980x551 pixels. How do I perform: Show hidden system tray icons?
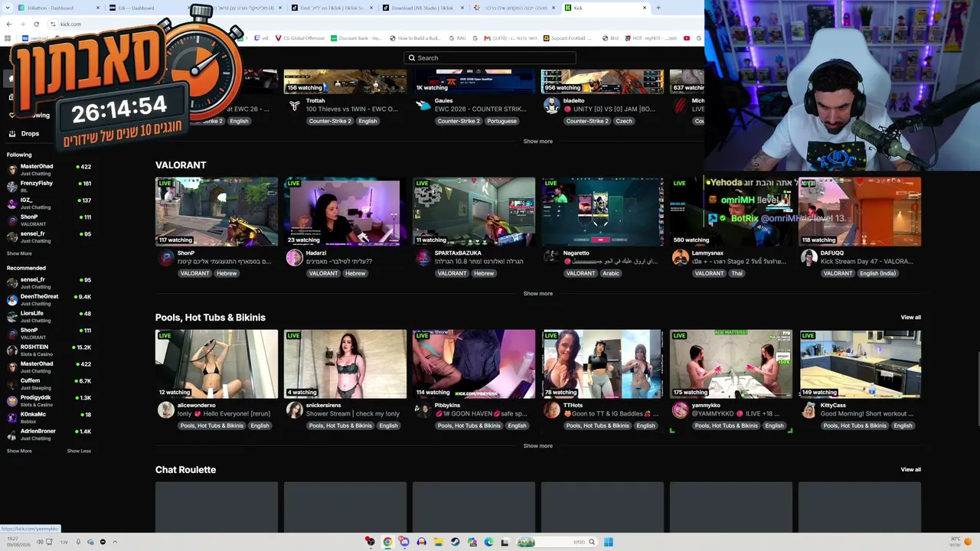click(x=115, y=542)
